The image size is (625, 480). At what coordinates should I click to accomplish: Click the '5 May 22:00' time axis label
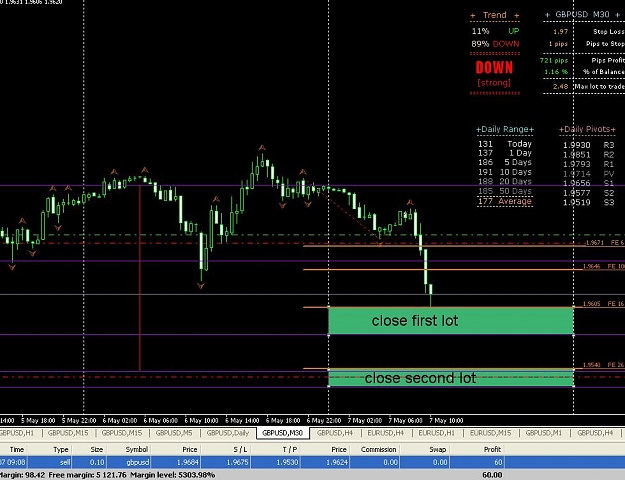(x=79, y=420)
